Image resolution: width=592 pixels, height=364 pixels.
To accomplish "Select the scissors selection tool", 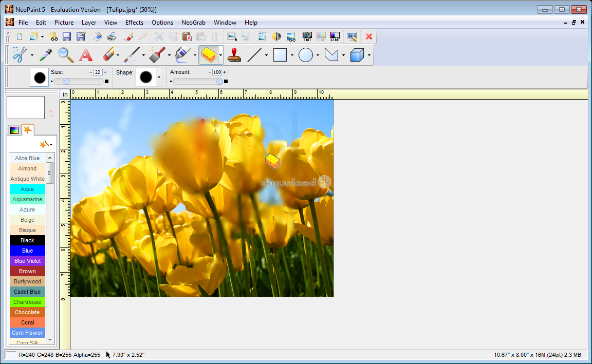I will point(19,55).
